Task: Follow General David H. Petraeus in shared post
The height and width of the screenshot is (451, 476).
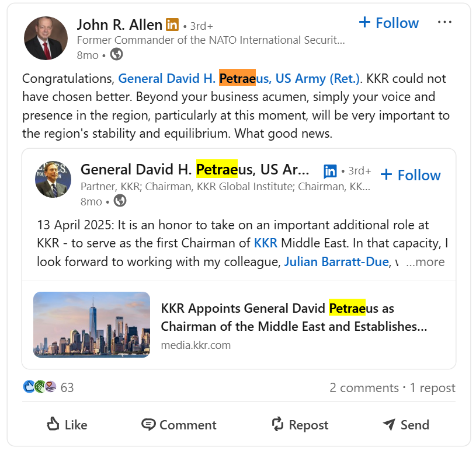Action: (x=410, y=175)
